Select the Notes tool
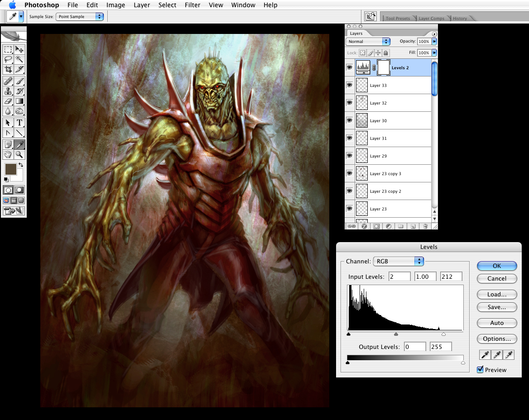The image size is (529, 420). click(8, 145)
